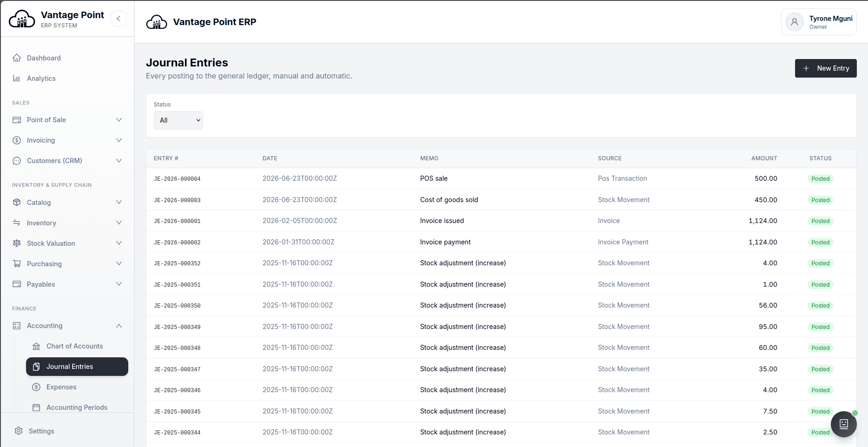The width and height of the screenshot is (868, 447).
Task: Open the Status filter dropdown
Action: (x=178, y=120)
